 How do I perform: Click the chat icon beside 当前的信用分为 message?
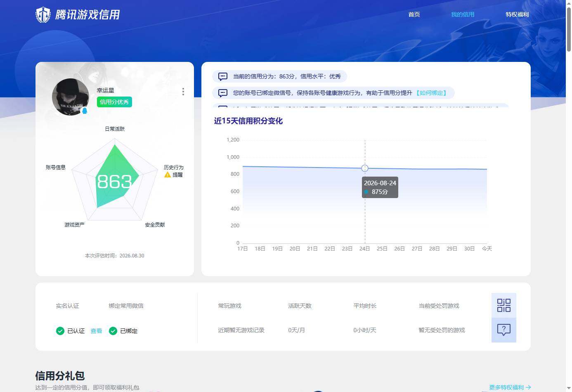click(223, 76)
